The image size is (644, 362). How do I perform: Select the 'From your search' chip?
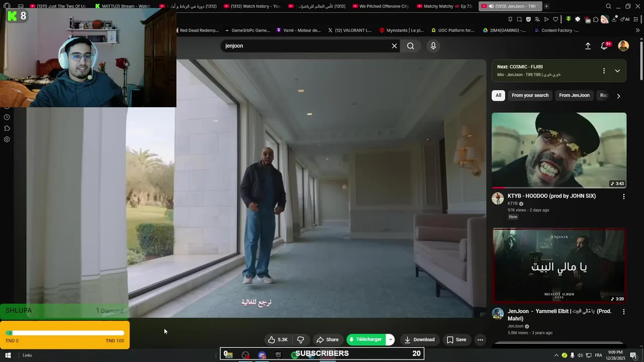click(x=530, y=96)
